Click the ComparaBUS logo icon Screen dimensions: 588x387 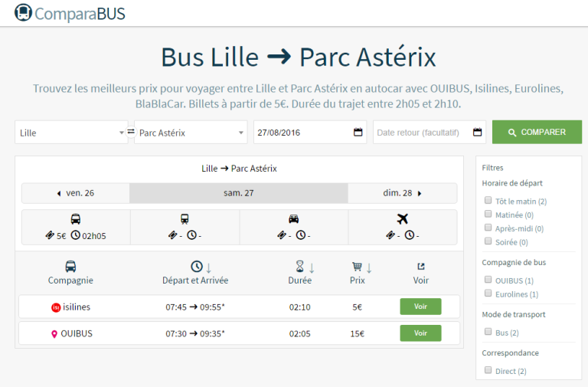point(24,13)
